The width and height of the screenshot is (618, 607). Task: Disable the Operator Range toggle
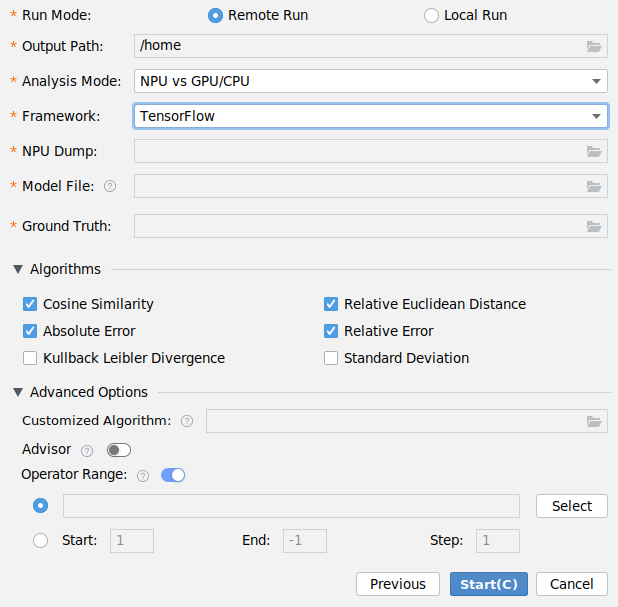click(x=173, y=475)
